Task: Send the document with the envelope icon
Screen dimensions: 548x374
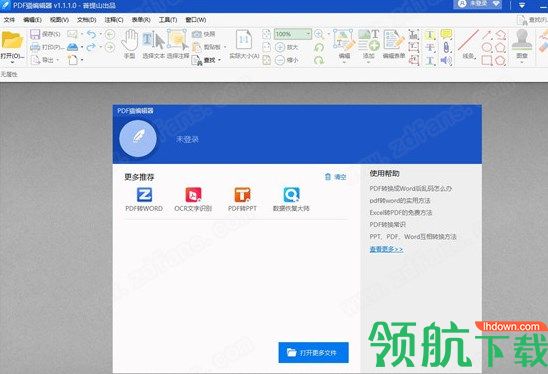Action: tap(72, 34)
